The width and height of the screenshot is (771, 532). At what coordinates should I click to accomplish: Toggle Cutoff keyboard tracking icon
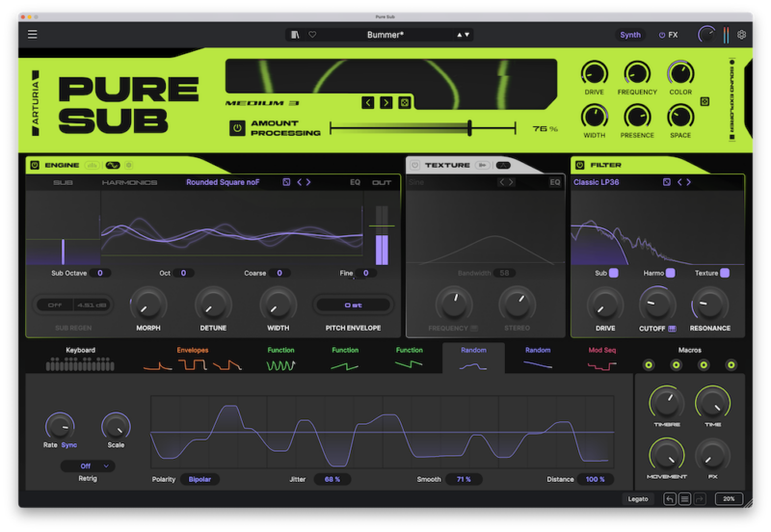672,329
